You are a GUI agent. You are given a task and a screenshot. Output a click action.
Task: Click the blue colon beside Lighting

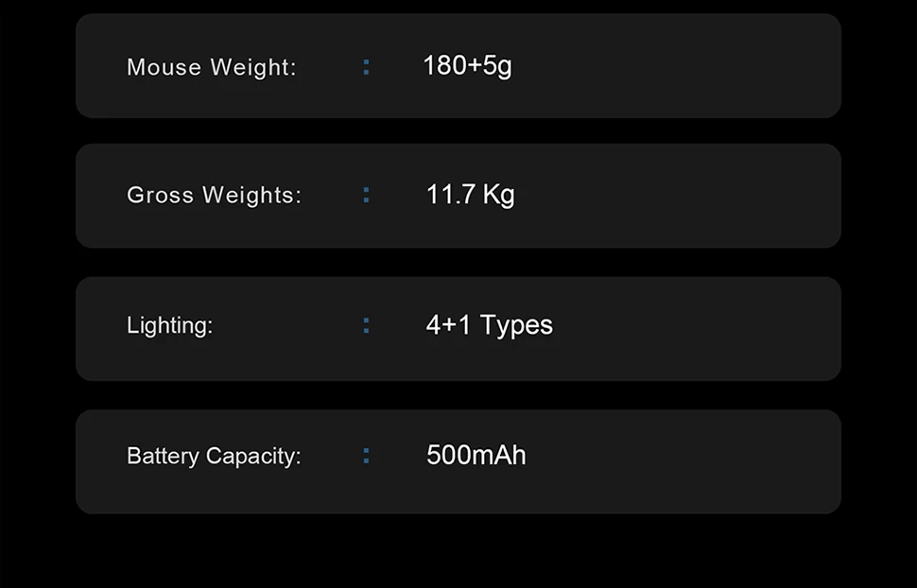366,325
